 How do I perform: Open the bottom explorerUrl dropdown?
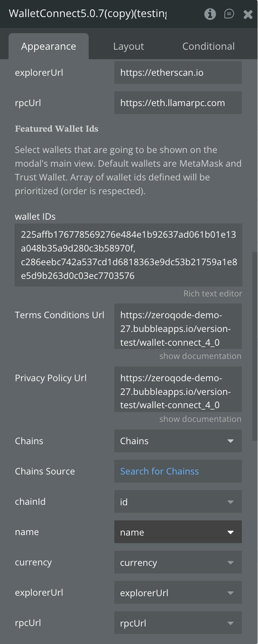click(x=178, y=593)
